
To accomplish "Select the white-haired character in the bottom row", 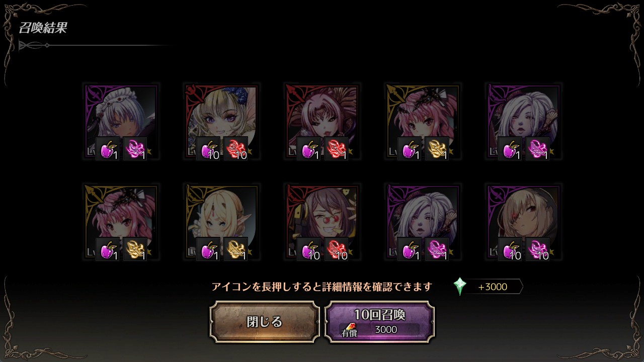I will click(x=423, y=222).
